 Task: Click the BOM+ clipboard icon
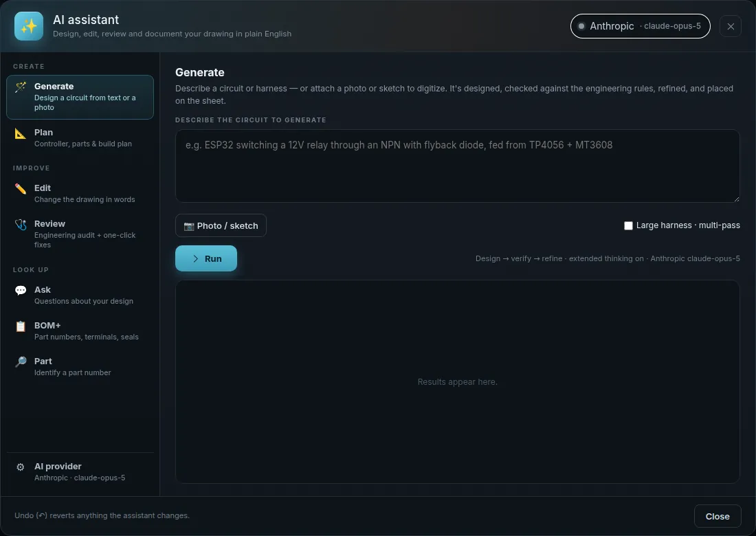(x=21, y=326)
